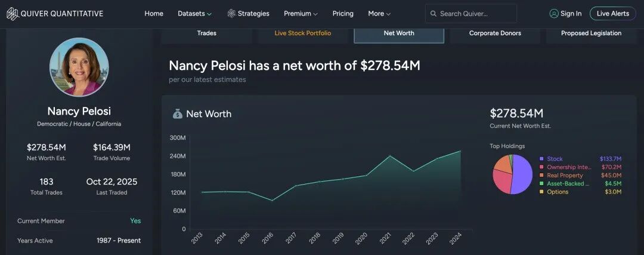Click the Quiver Quantitative logo icon

[x=13, y=14]
